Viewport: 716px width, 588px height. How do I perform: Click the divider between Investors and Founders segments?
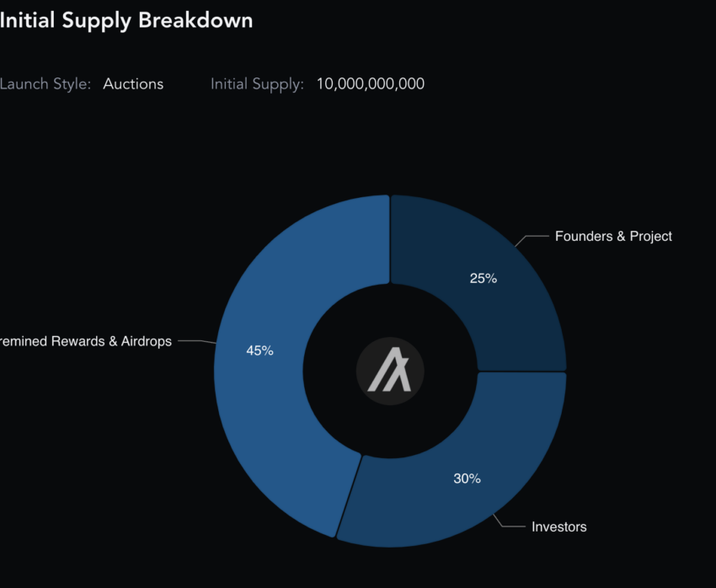point(522,372)
